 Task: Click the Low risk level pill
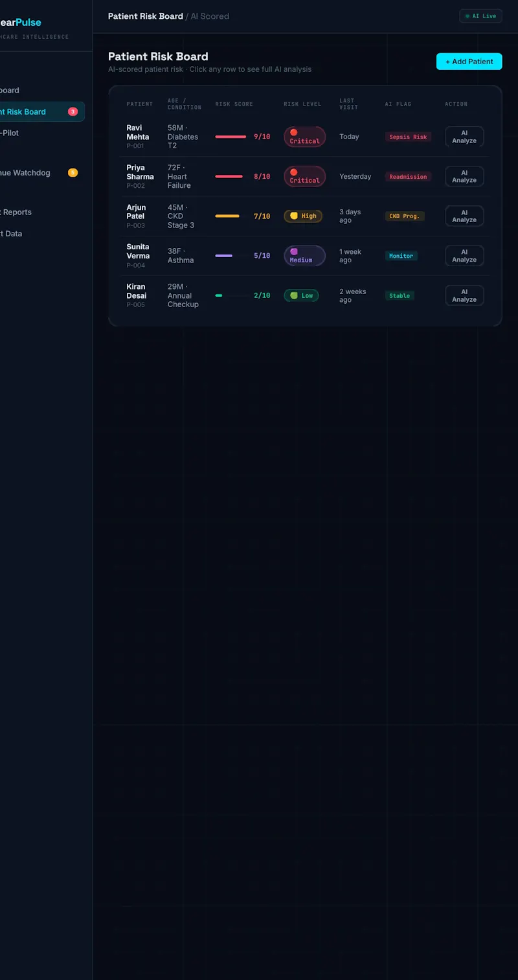tap(301, 295)
